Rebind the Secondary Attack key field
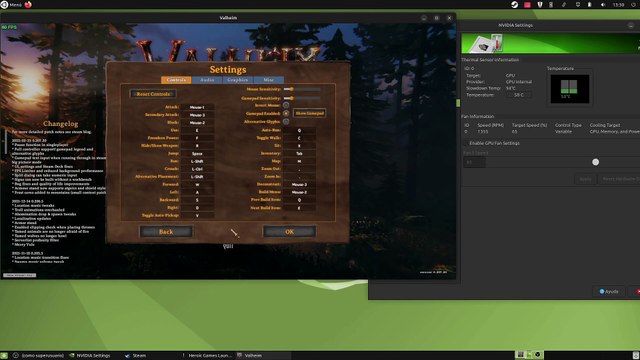 pyautogui.click(x=197, y=115)
